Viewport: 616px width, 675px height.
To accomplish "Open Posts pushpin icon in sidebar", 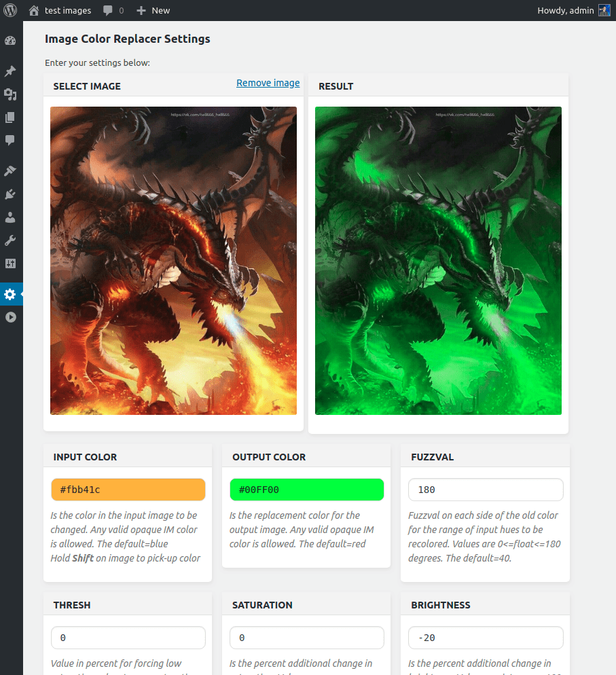I will [x=10, y=71].
